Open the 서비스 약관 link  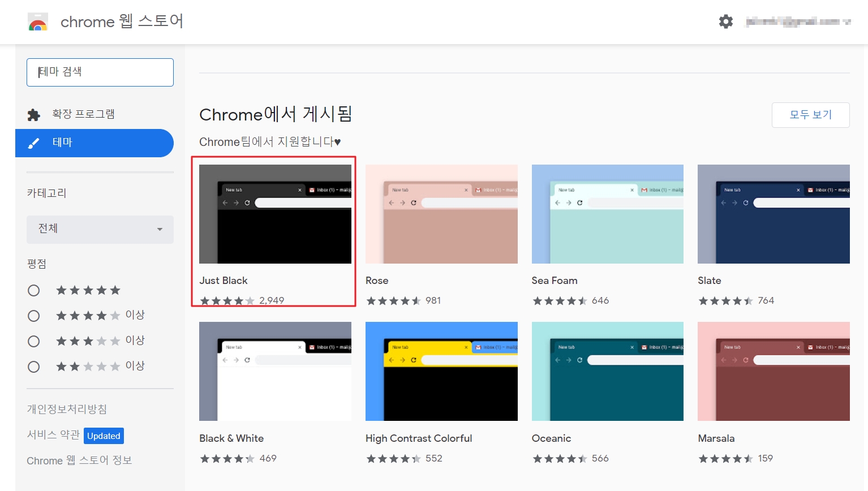[x=53, y=434]
